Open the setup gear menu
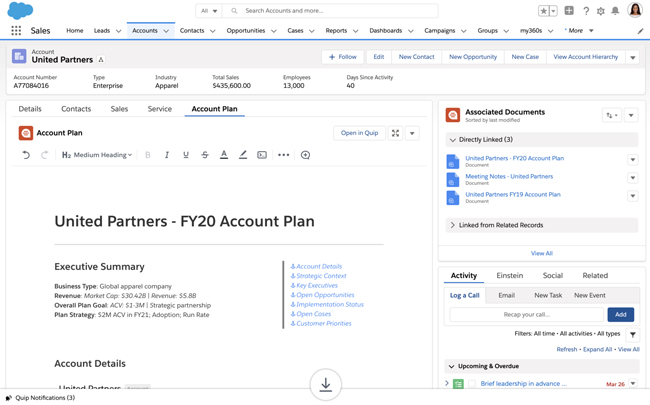Viewport: 650px width, 405px height. (600, 11)
